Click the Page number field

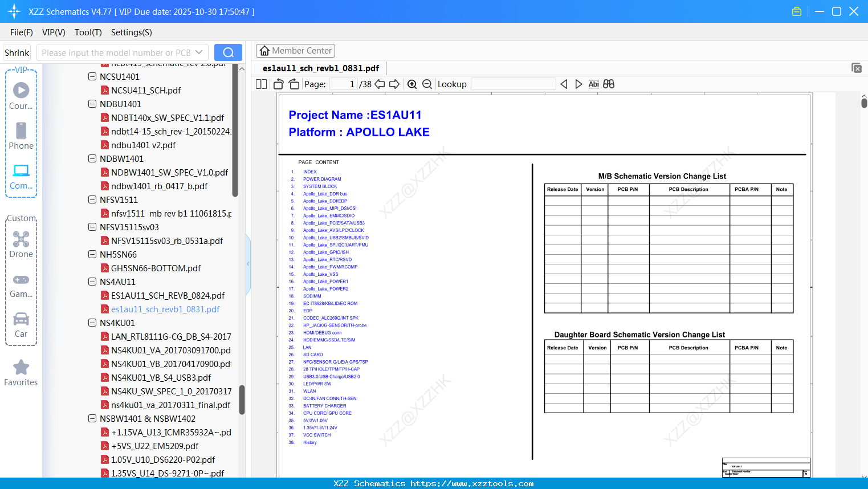[344, 84]
